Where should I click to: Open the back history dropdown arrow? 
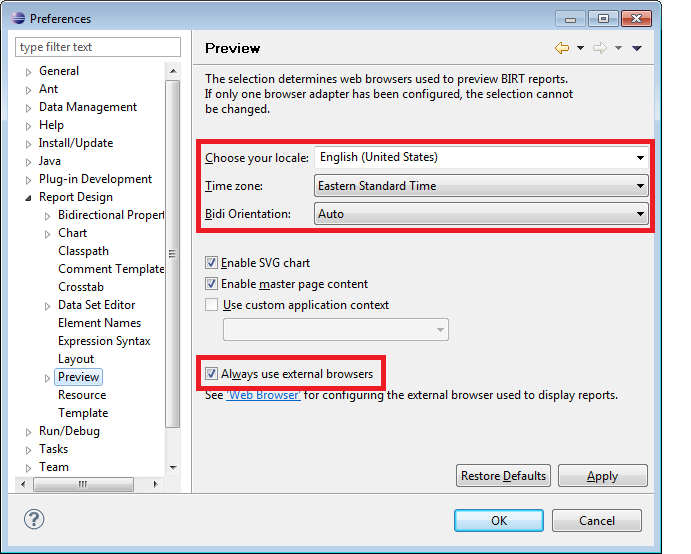point(580,48)
